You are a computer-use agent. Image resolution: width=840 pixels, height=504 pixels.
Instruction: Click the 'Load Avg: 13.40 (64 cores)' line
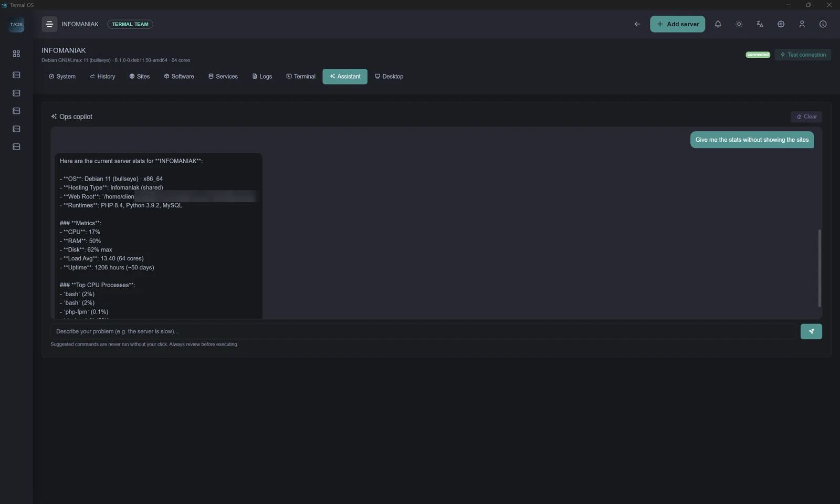[x=102, y=258]
